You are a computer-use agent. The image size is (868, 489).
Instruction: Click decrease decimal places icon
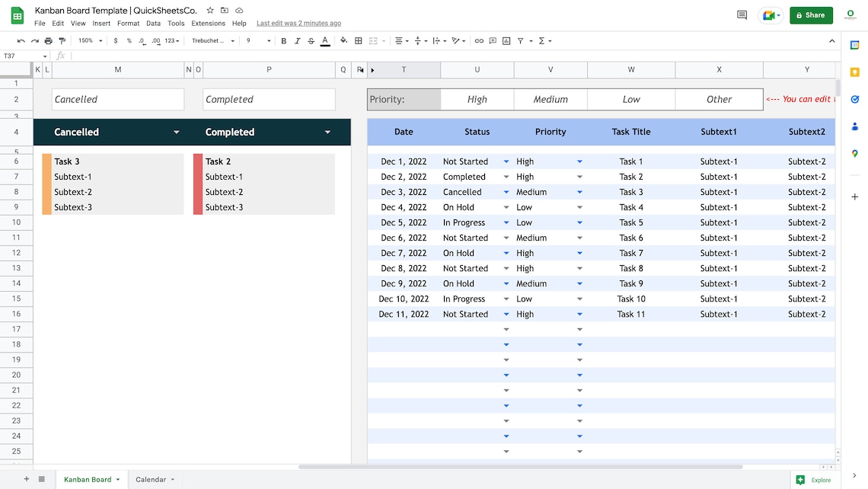142,41
